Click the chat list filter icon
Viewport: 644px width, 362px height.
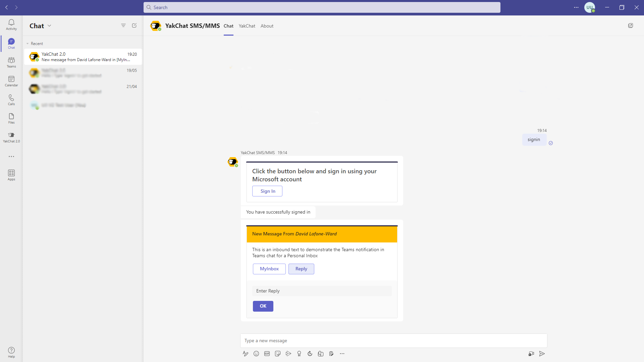click(x=123, y=26)
